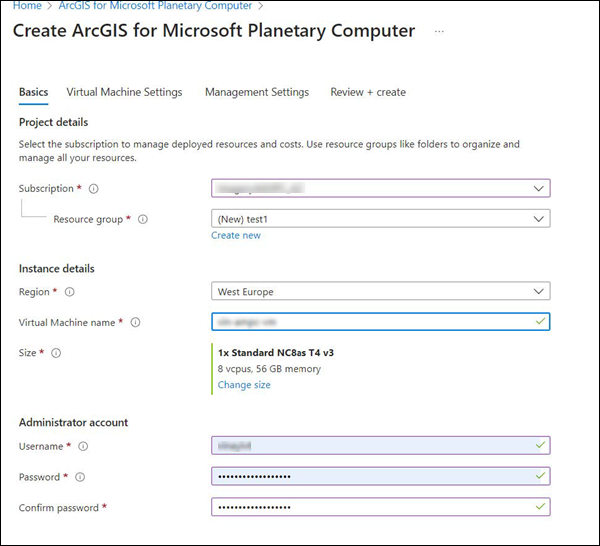Switch to Management Settings tab
This screenshot has width=600, height=546.
pyautogui.click(x=257, y=92)
